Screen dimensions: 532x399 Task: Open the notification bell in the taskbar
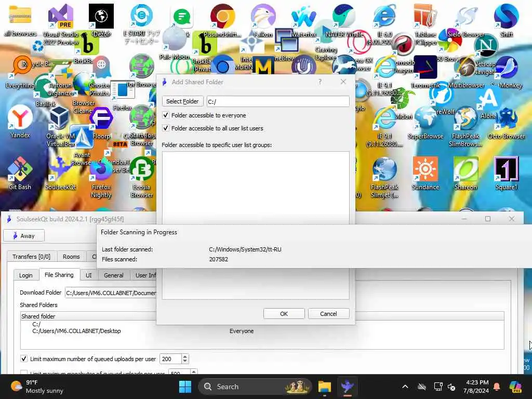497,387
